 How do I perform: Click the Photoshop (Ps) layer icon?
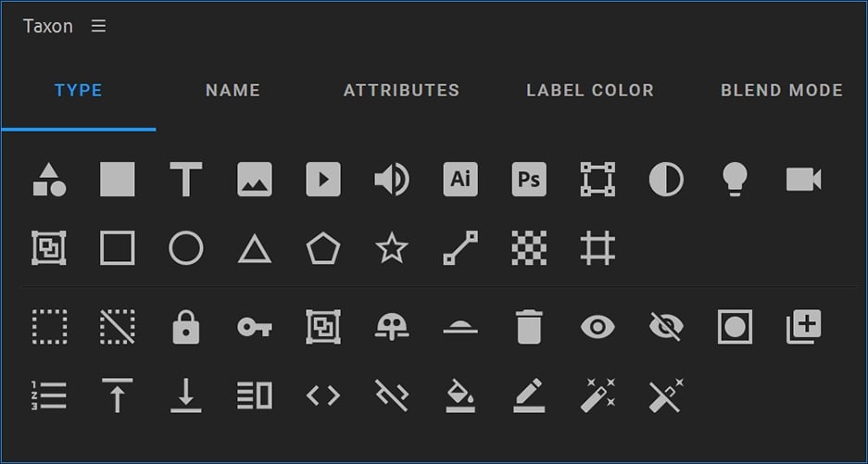(529, 179)
